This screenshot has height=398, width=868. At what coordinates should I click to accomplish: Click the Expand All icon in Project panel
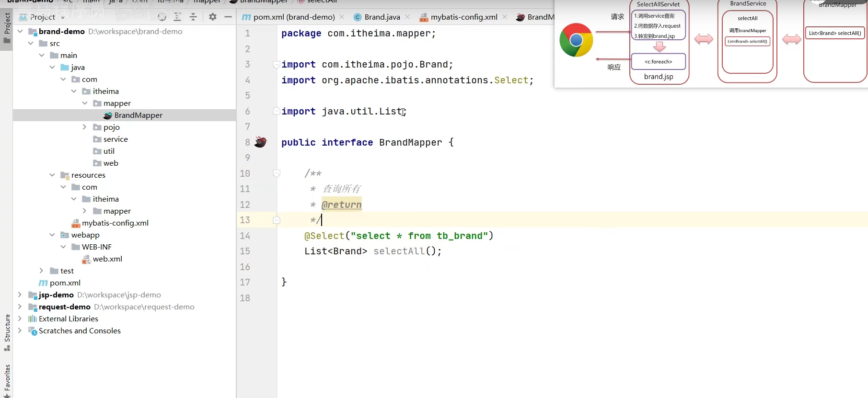[x=177, y=17]
